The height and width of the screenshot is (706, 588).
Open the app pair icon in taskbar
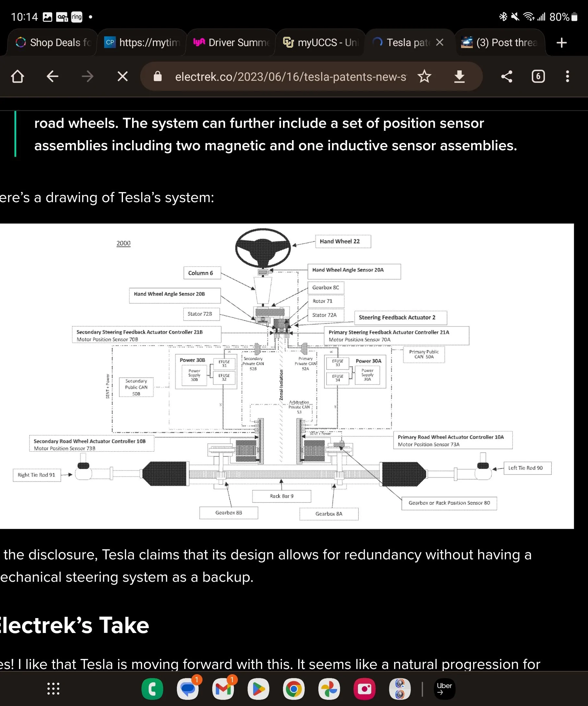click(x=400, y=689)
